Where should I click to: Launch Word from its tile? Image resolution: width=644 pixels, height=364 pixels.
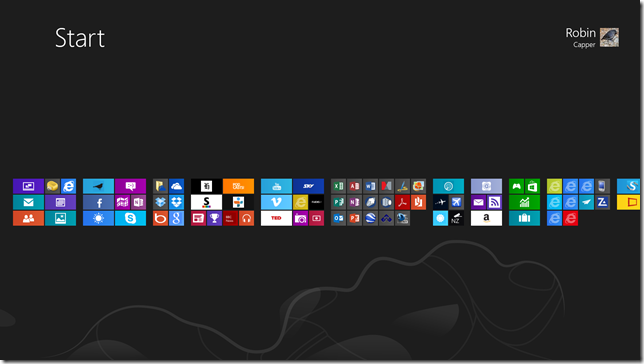point(370,186)
